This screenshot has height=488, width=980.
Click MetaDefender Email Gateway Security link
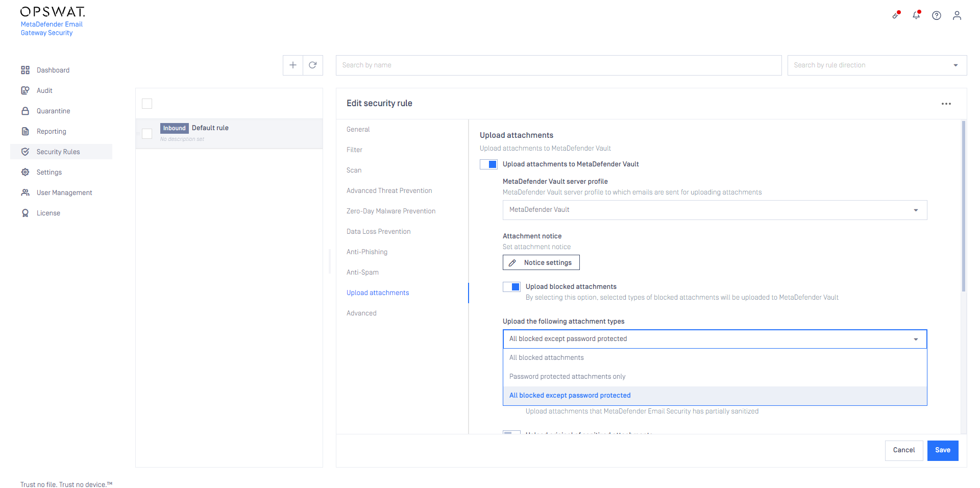click(52, 29)
